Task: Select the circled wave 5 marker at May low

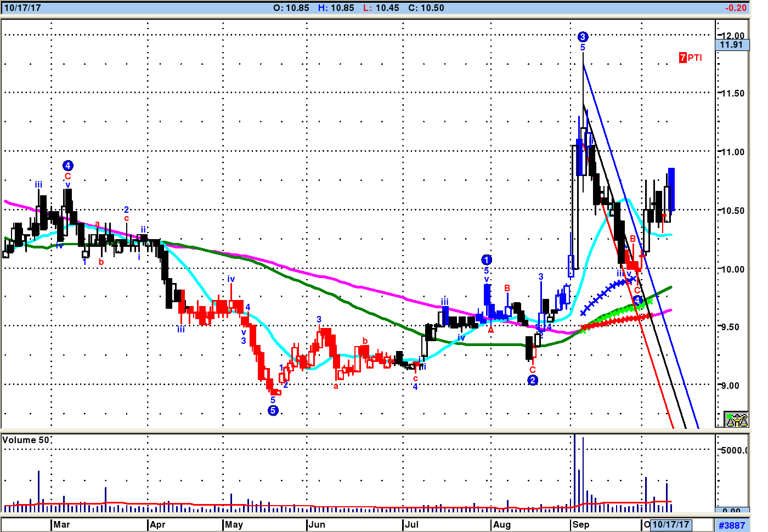Action: pos(273,410)
